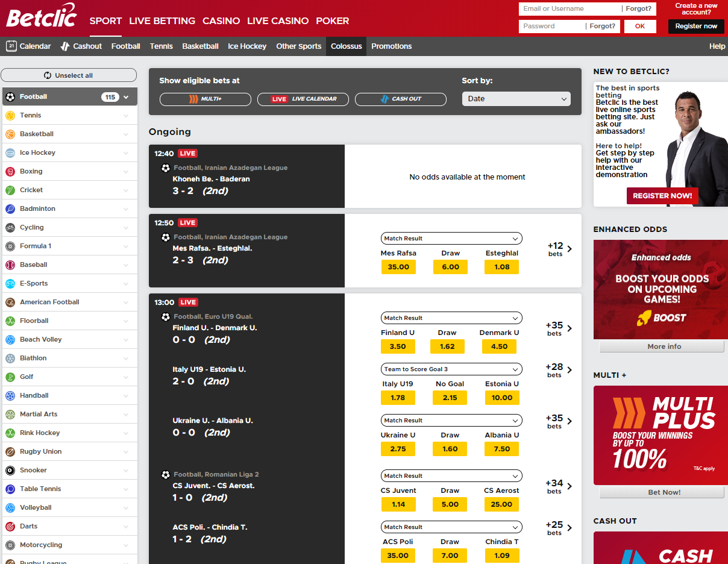
Task: Open Match Result dropdown for Finland U match
Action: 451,318
